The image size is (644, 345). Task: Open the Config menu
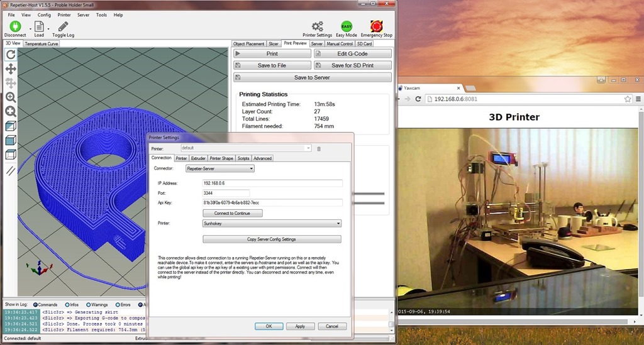(x=44, y=14)
